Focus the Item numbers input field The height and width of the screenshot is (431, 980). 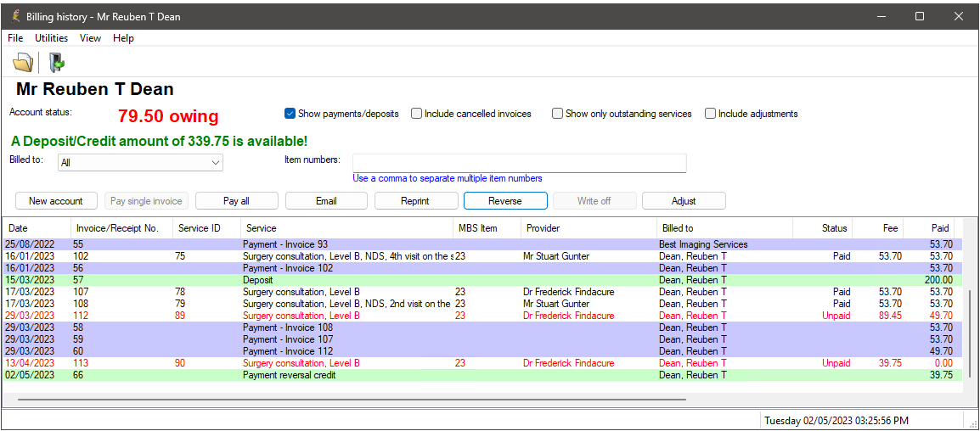point(520,163)
